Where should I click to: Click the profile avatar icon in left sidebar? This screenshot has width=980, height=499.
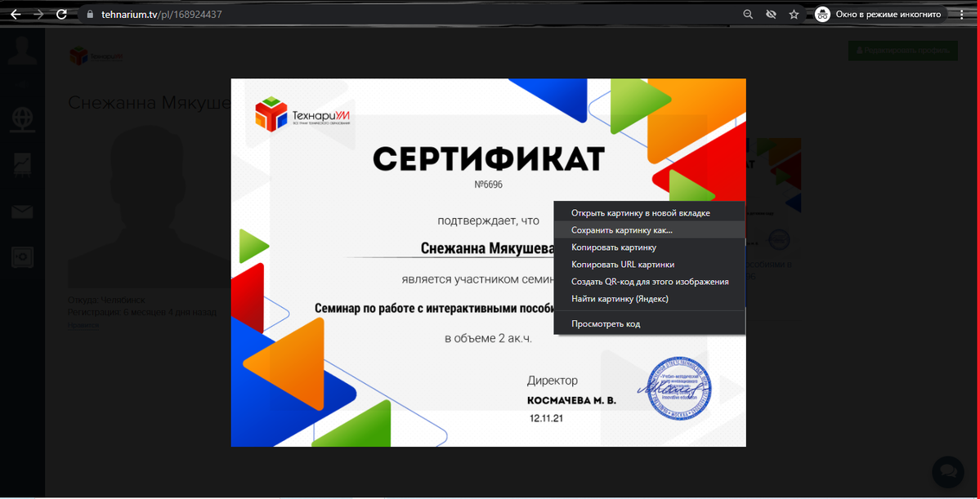click(23, 51)
